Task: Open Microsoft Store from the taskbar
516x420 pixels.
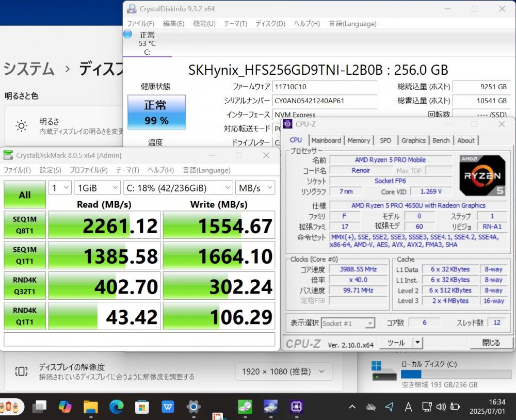Action: point(142,407)
